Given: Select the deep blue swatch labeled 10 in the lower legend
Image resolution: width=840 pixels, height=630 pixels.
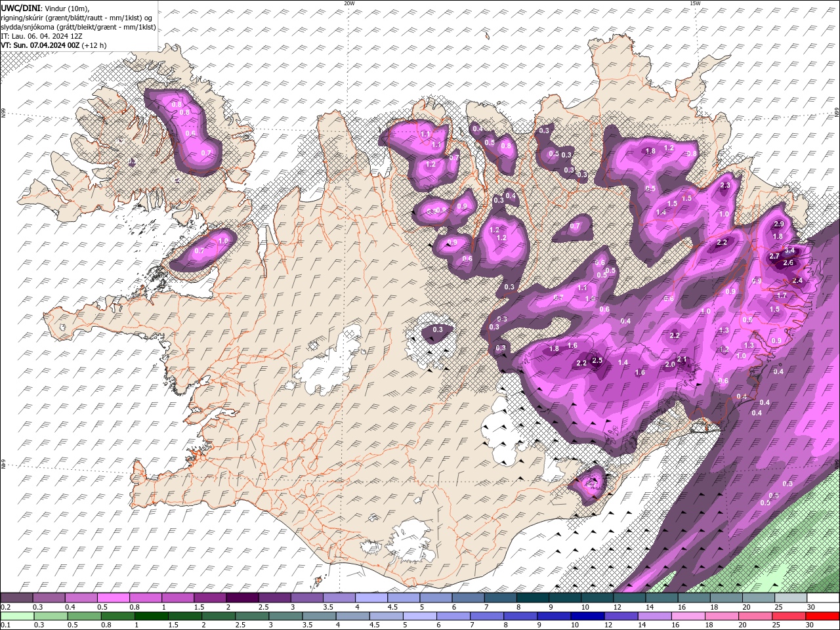Looking at the screenshot, I should point(588,616).
